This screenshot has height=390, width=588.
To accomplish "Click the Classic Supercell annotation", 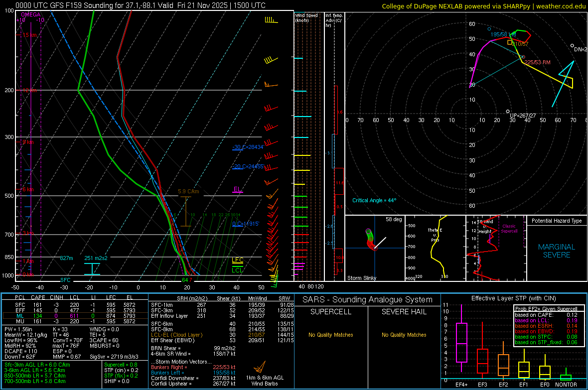I will pos(509,229).
